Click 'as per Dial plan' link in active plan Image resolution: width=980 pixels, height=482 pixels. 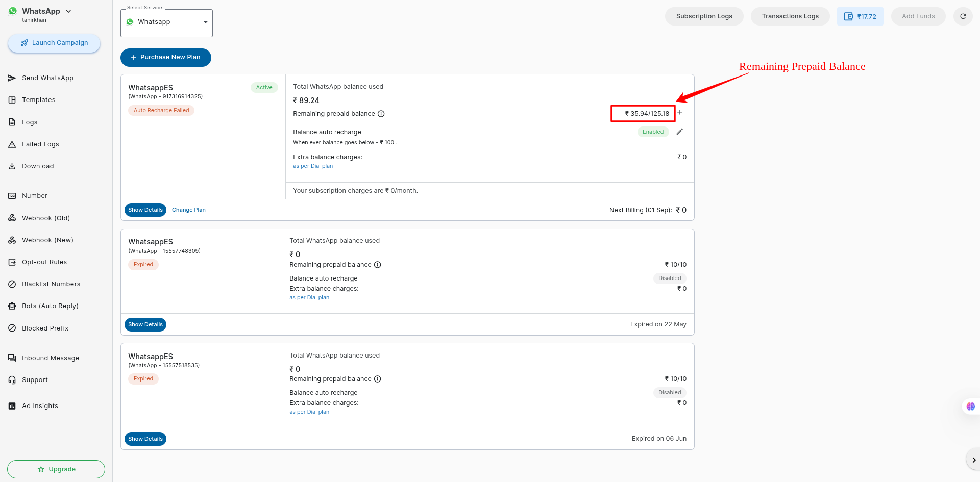(x=313, y=166)
